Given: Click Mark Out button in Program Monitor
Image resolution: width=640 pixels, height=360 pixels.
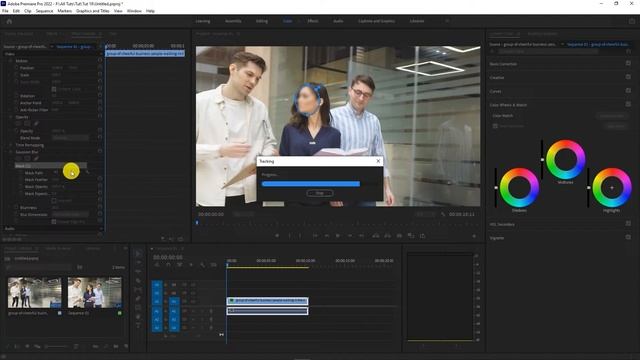Looking at the screenshot, I should point(301,236).
